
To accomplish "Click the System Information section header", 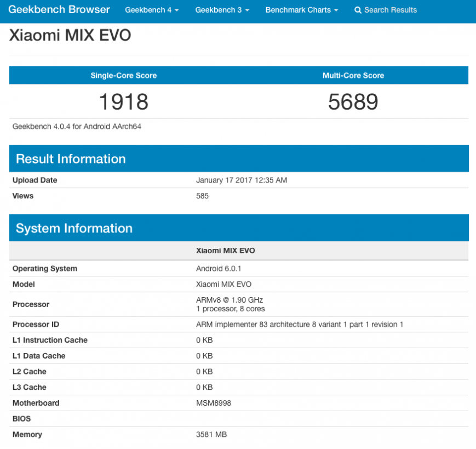I will (x=239, y=228).
